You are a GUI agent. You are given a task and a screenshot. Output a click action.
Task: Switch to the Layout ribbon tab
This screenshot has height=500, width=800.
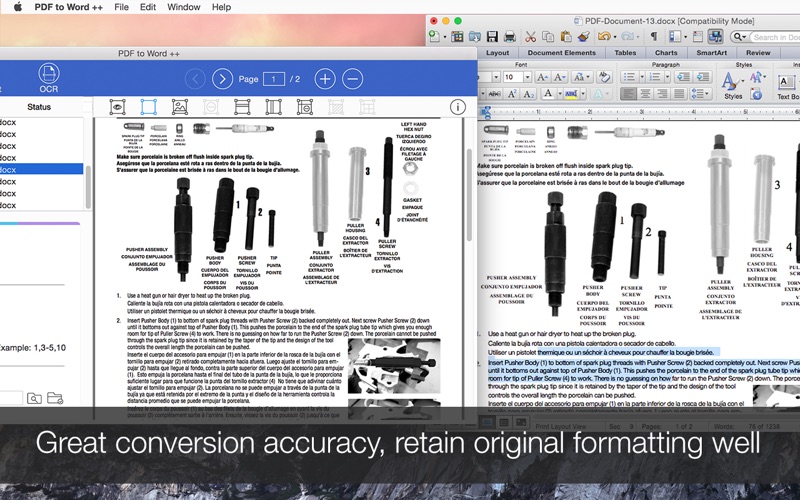pyautogui.click(x=497, y=53)
